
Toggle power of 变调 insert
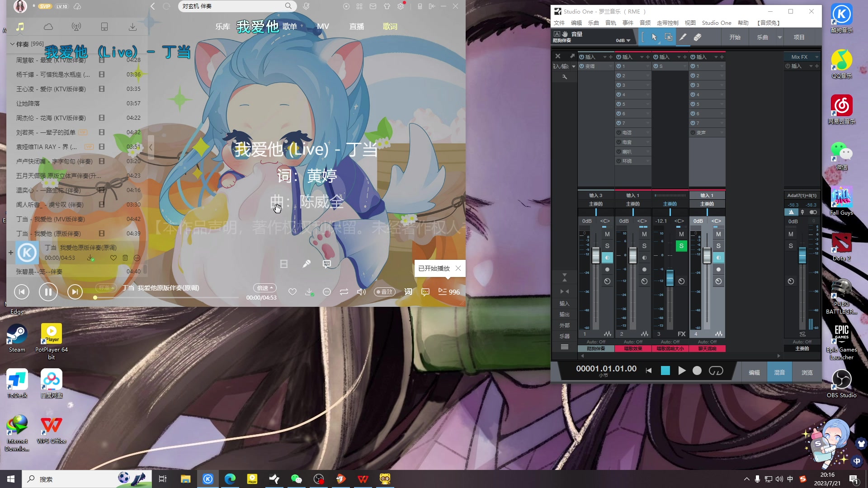click(582, 66)
